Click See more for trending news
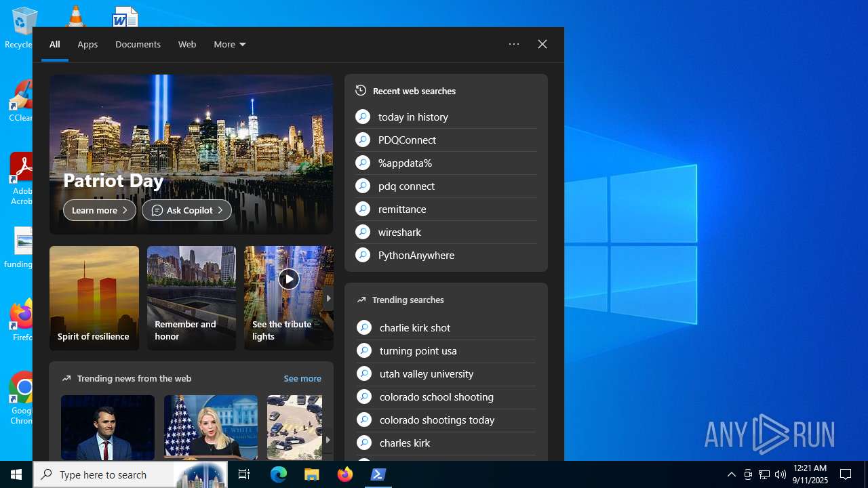The width and height of the screenshot is (868, 488). [302, 378]
